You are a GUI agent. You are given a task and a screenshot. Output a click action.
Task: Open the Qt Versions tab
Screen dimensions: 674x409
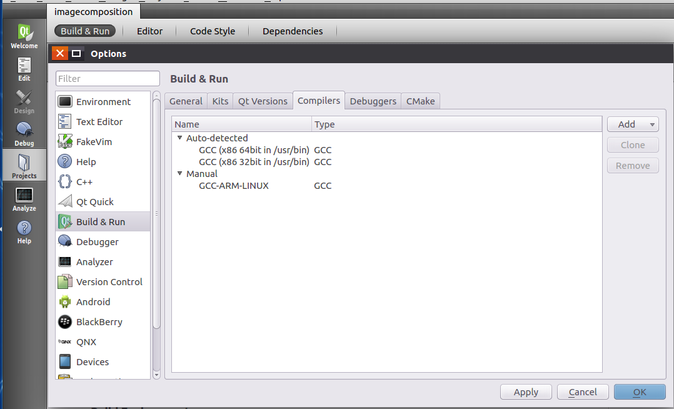pos(262,101)
